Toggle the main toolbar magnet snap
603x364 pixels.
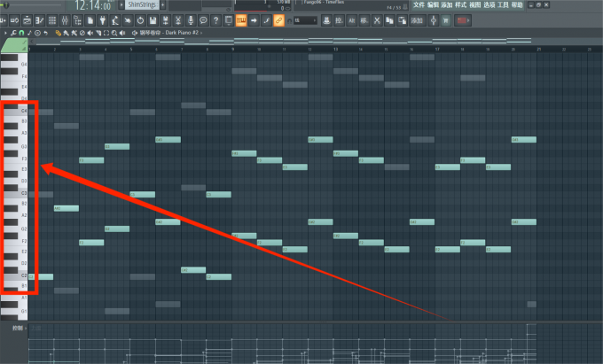tap(290, 20)
